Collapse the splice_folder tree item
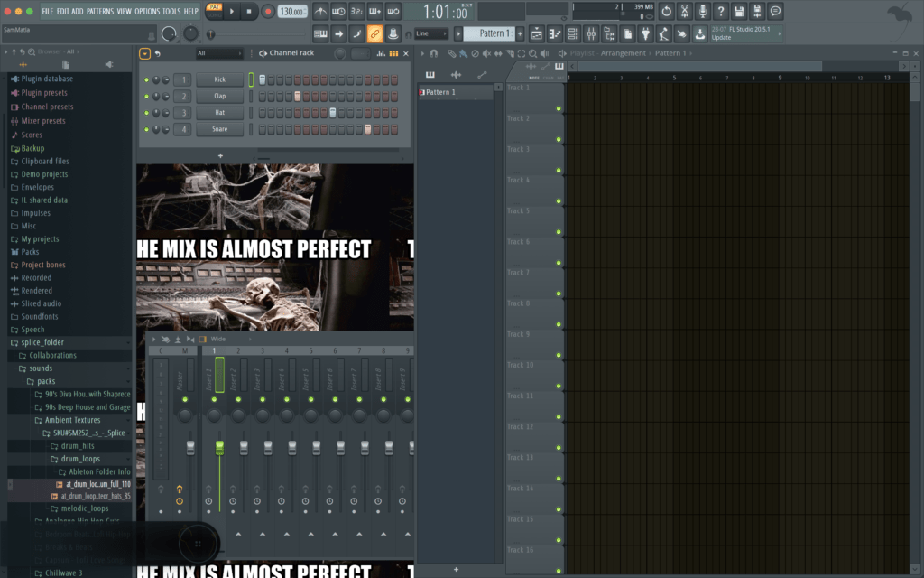 69,342
